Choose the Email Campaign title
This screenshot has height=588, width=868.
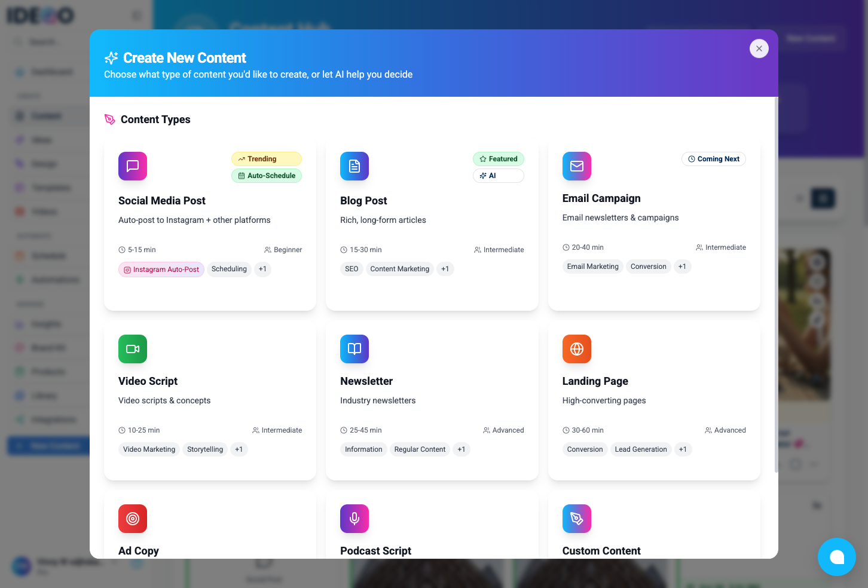point(601,198)
